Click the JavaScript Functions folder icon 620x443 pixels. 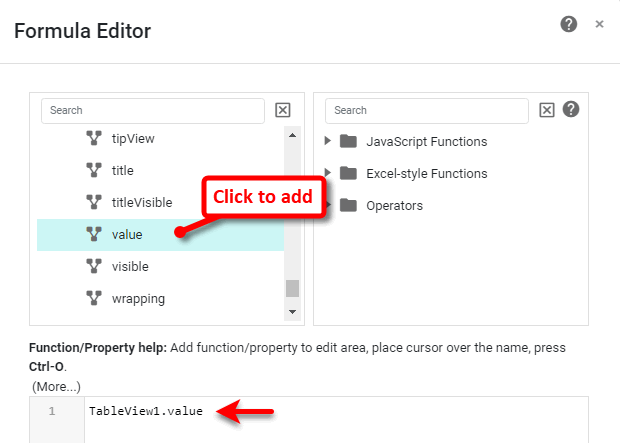click(x=348, y=141)
